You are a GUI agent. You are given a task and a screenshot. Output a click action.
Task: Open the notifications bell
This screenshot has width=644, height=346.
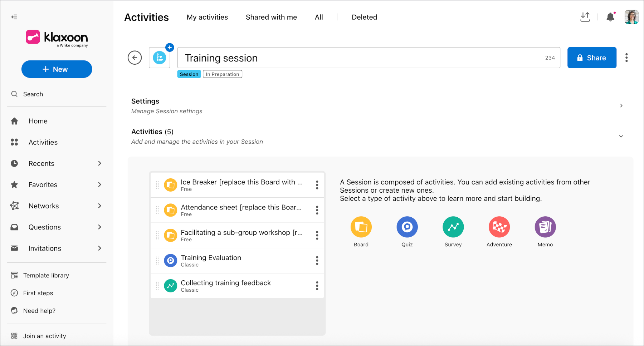tap(611, 17)
